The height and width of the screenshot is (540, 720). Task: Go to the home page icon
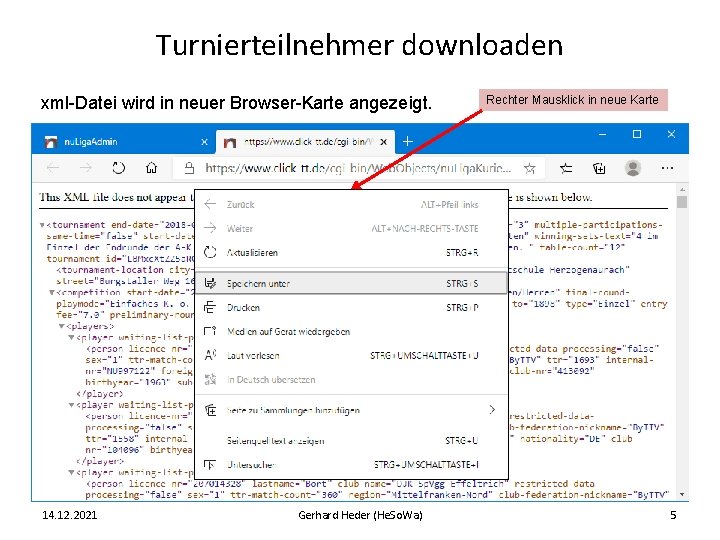click(152, 168)
